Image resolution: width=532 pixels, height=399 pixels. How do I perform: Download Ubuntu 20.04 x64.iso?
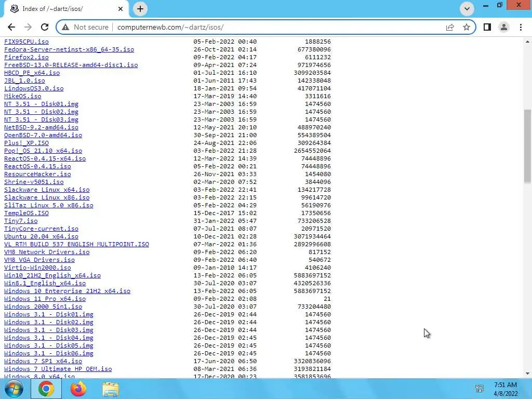(x=42, y=236)
